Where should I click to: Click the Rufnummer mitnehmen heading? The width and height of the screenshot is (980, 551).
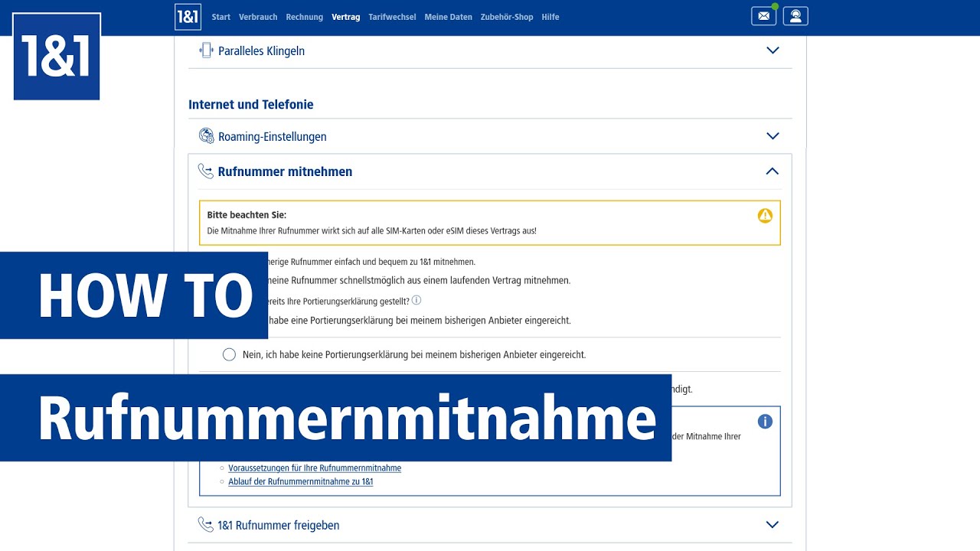click(x=285, y=171)
